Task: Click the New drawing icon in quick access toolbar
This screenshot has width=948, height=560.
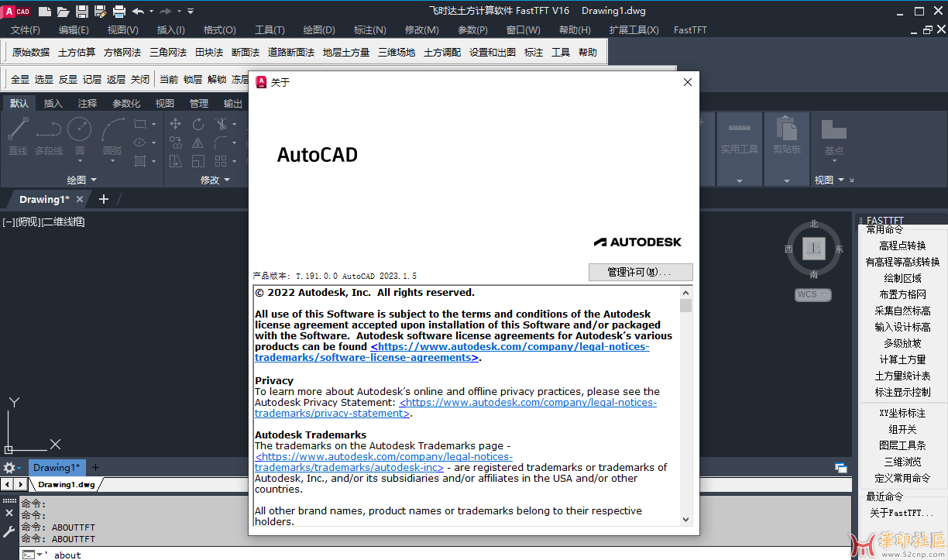Action: [x=45, y=11]
